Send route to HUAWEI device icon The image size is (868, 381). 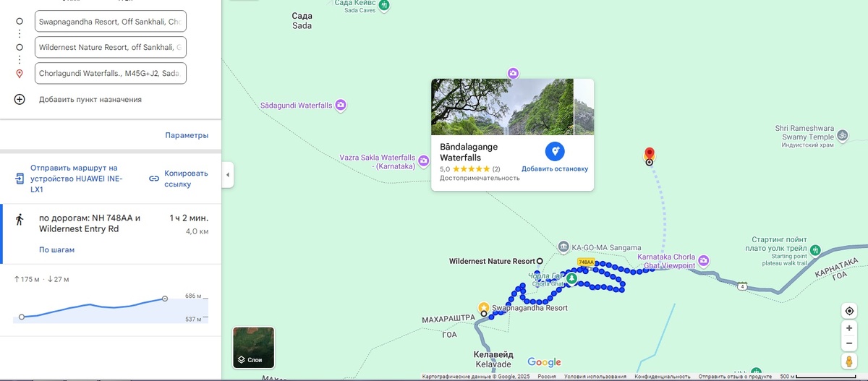(x=20, y=178)
